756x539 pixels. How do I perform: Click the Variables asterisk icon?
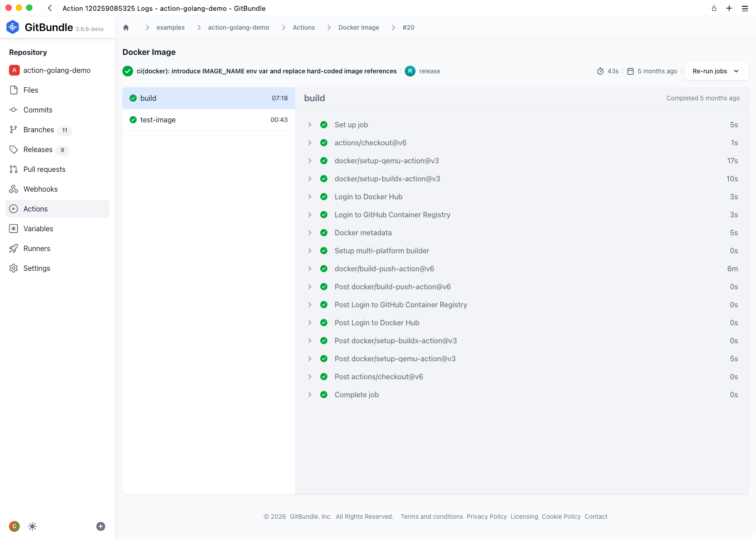click(14, 229)
